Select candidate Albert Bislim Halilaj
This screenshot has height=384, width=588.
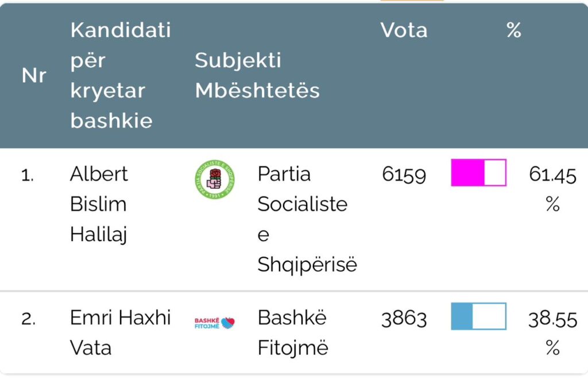(99, 204)
